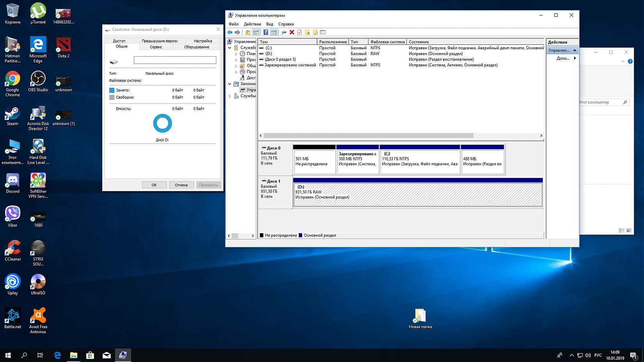Viewport: 644px width, 362px height.
Task: Click the checkmark Properties toolbar icon
Action: tap(299, 32)
